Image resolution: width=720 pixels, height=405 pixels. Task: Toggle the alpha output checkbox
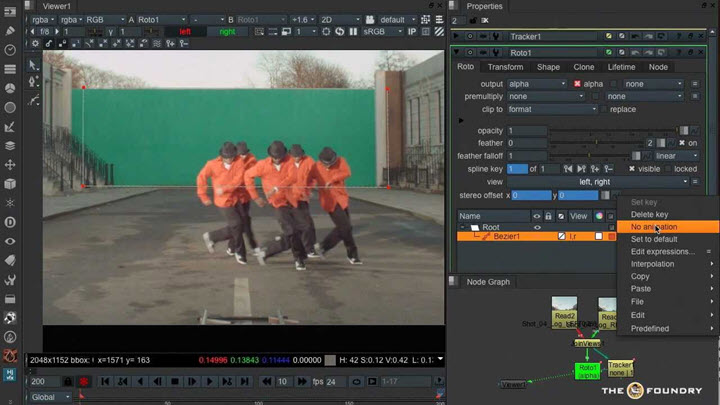tap(577, 83)
